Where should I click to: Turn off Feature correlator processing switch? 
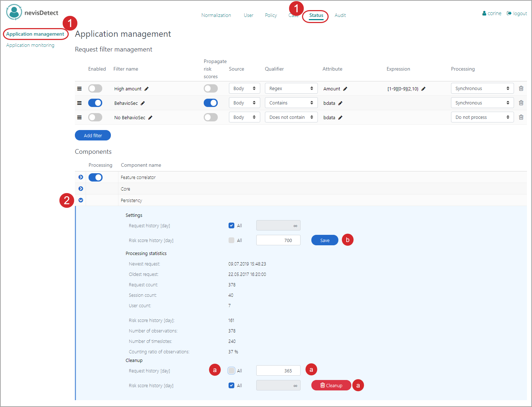click(x=95, y=177)
